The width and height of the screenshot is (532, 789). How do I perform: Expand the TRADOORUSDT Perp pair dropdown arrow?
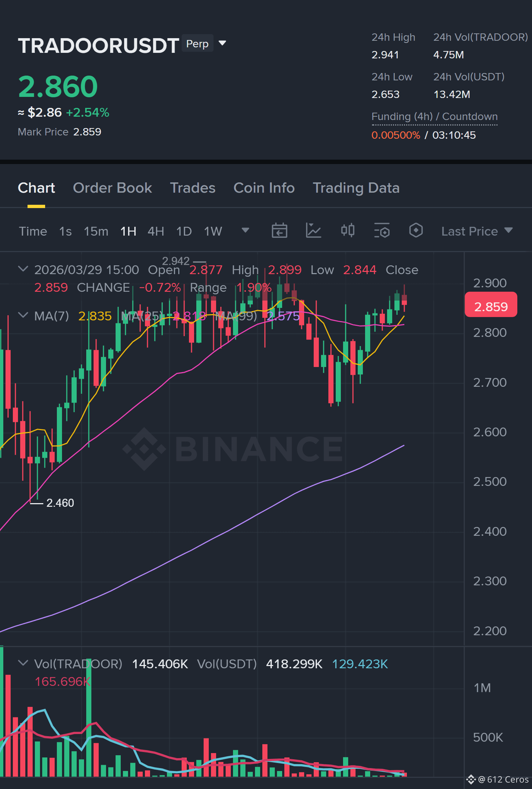tap(222, 43)
